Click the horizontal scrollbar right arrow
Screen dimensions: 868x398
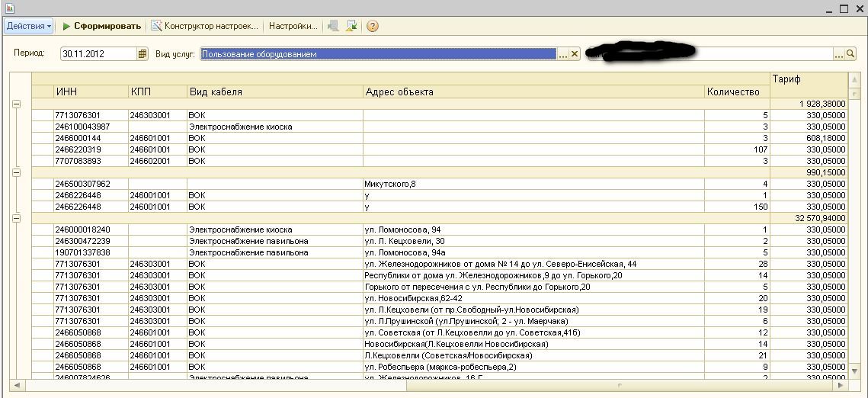pyautogui.click(x=841, y=385)
